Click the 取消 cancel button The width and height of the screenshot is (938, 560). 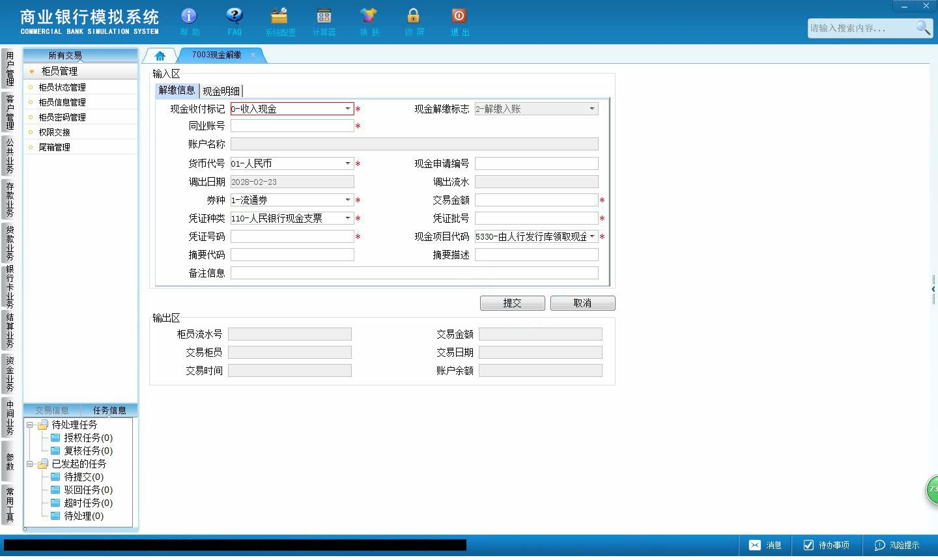click(582, 303)
